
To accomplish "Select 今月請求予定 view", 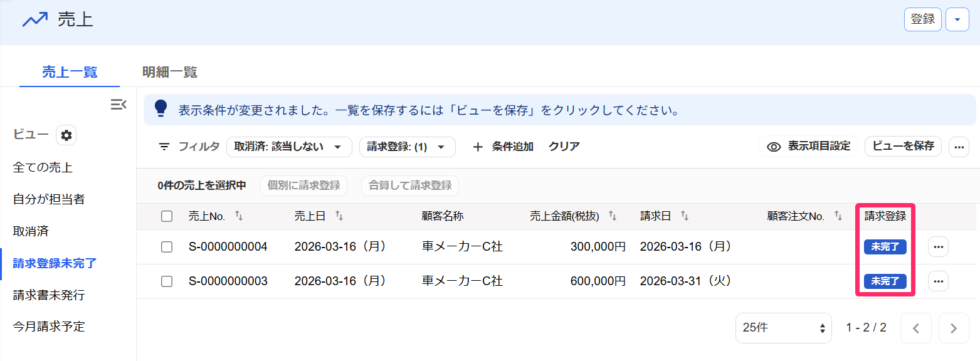I will [x=49, y=327].
